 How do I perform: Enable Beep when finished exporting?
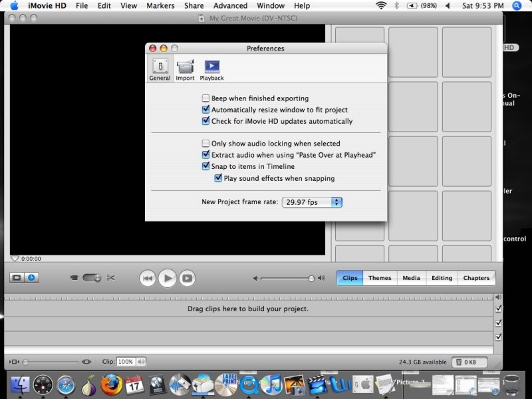[205, 98]
